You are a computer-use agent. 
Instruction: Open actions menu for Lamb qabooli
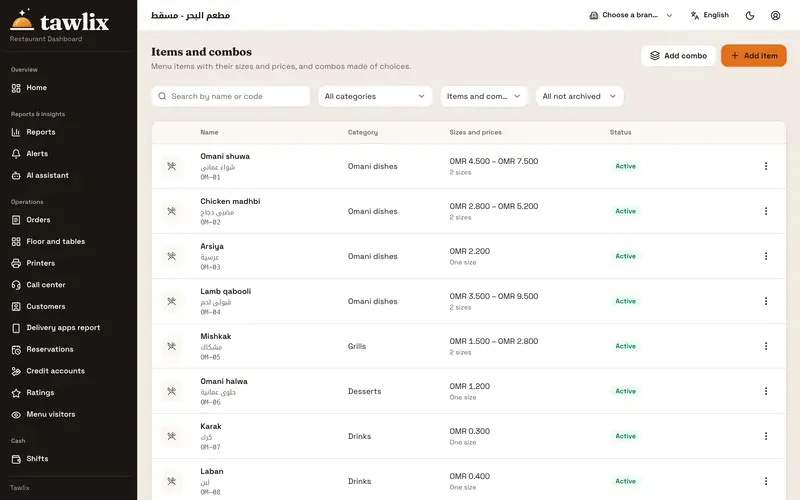(x=766, y=302)
